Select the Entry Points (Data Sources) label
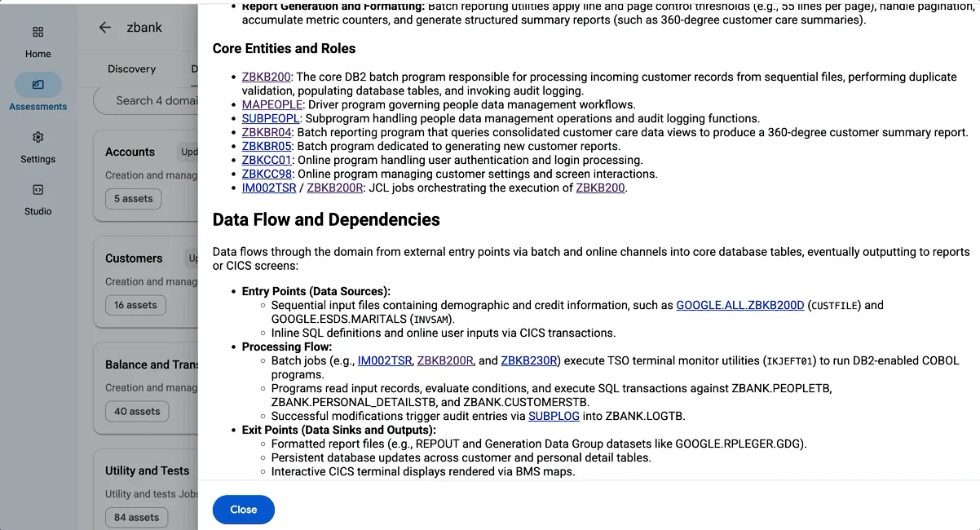Screen dimensions: 980x530 [x=316, y=291]
